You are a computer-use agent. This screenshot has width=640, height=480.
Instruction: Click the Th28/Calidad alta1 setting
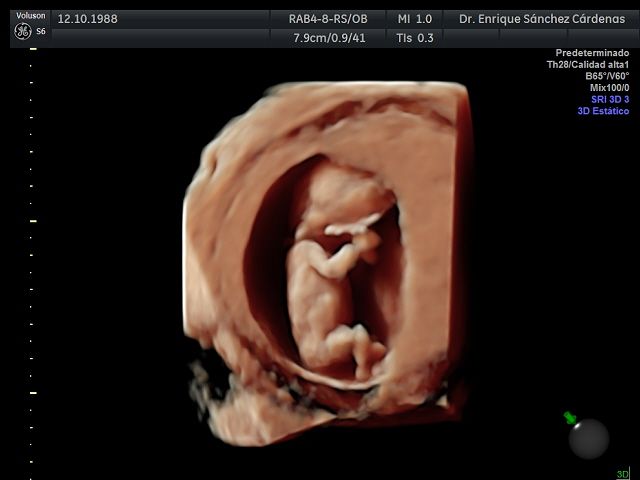coord(588,64)
